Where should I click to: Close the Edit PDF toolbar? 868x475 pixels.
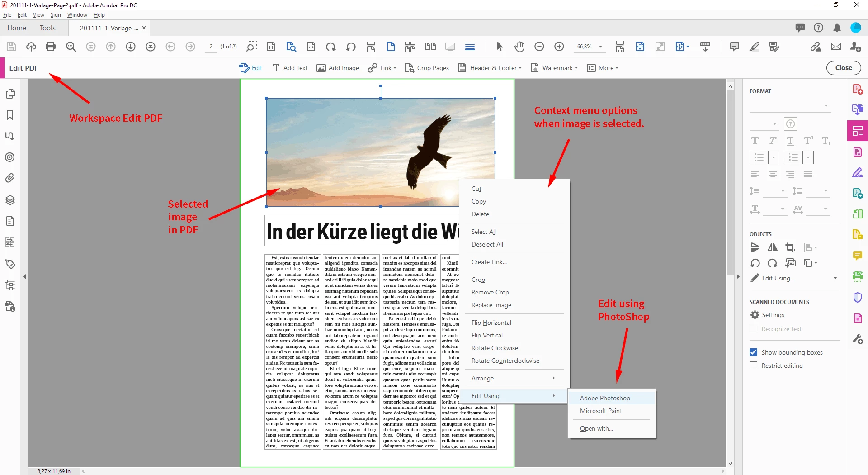(x=844, y=68)
